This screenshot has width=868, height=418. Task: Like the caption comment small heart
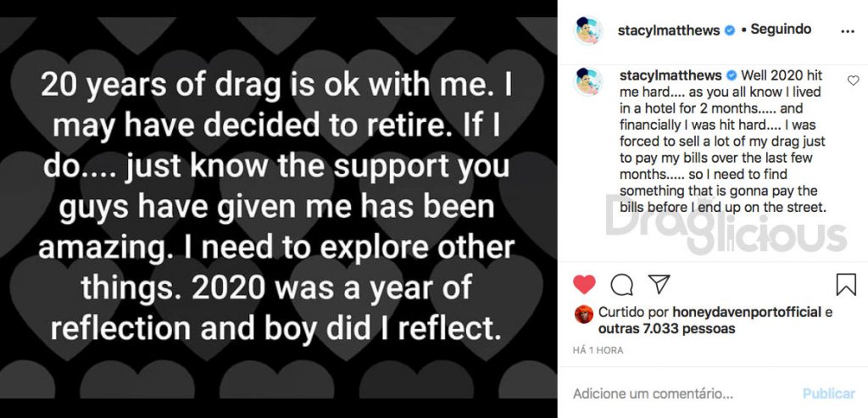(853, 81)
